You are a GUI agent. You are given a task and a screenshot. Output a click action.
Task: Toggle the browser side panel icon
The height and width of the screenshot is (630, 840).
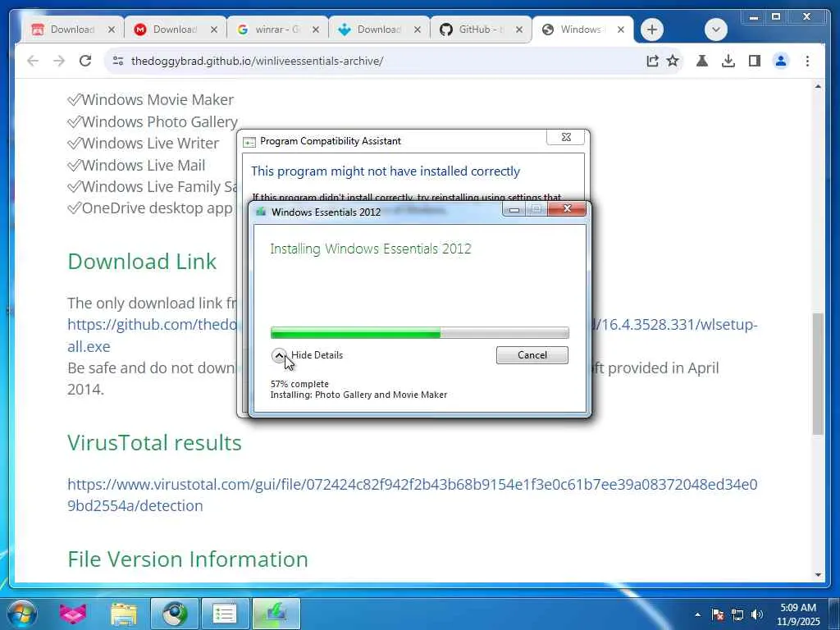755,61
